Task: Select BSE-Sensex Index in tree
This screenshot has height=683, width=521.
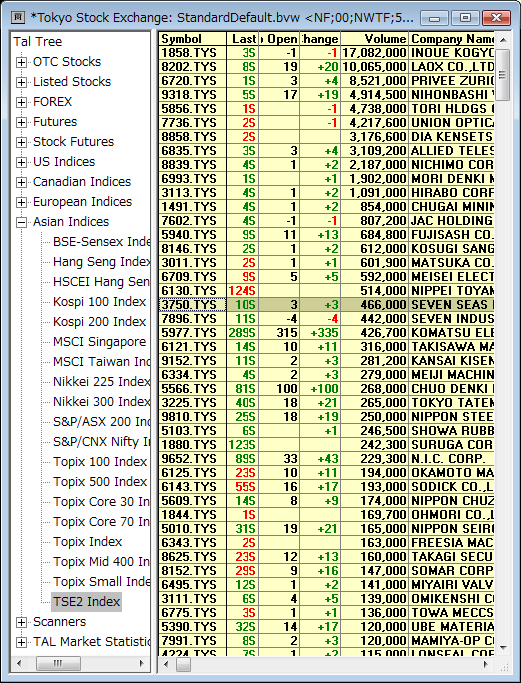Action: [x=101, y=242]
